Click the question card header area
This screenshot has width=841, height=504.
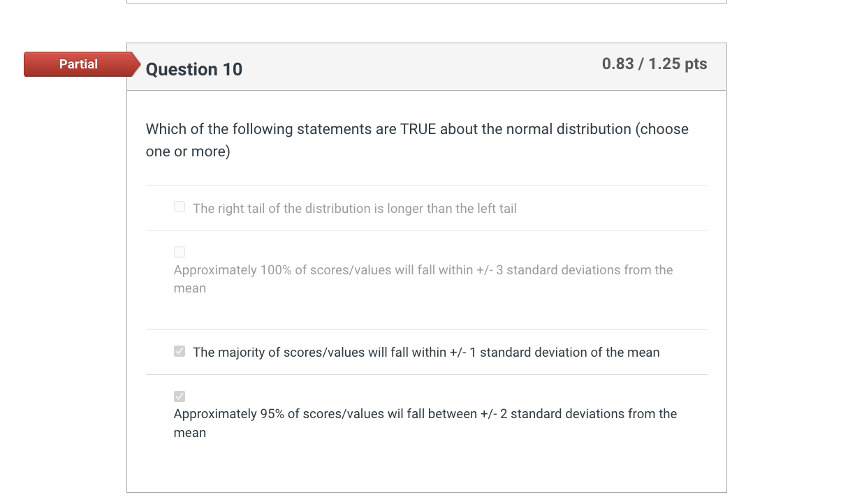(x=427, y=66)
